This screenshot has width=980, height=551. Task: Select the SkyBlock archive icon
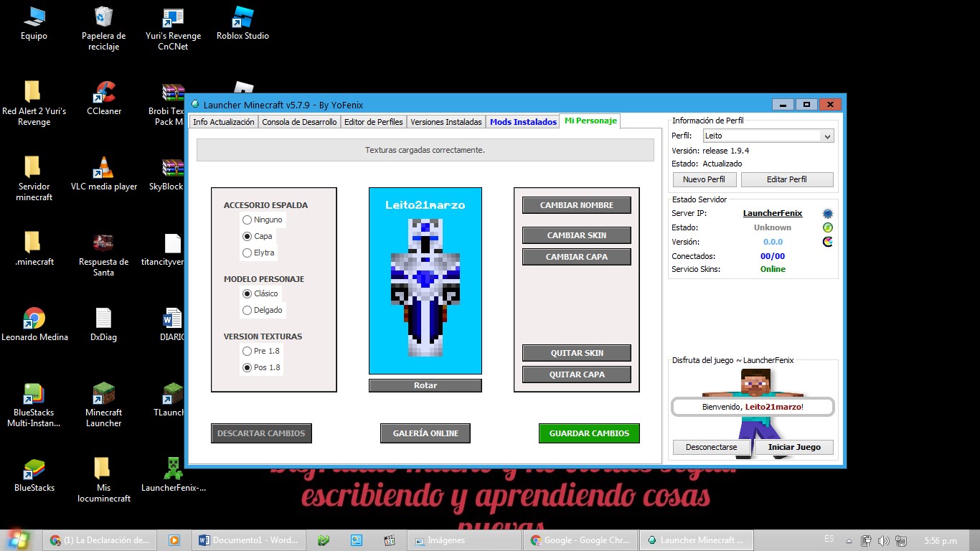(166, 174)
